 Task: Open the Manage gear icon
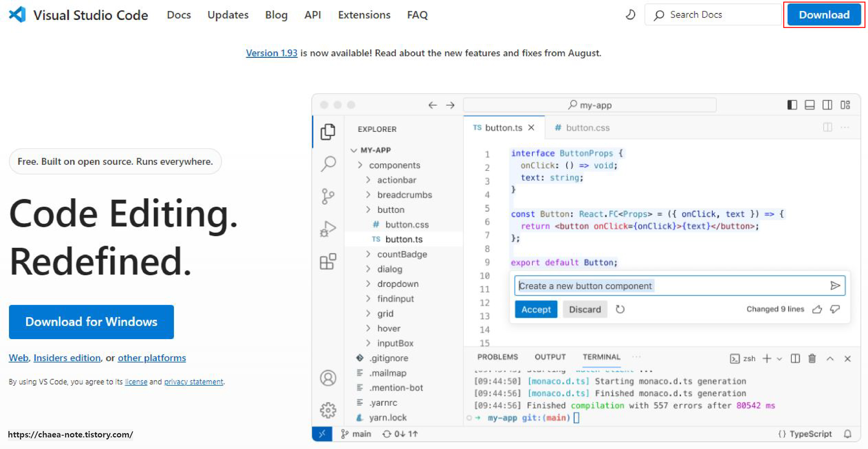click(328, 410)
